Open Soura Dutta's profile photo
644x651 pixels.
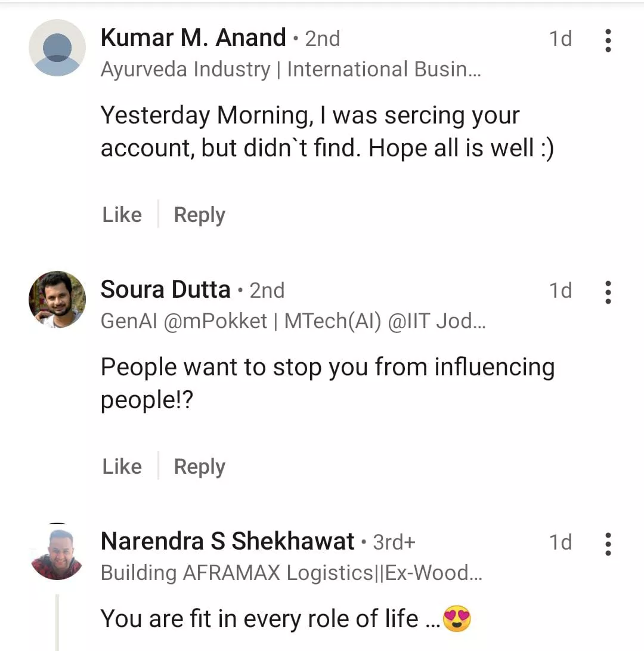click(57, 300)
